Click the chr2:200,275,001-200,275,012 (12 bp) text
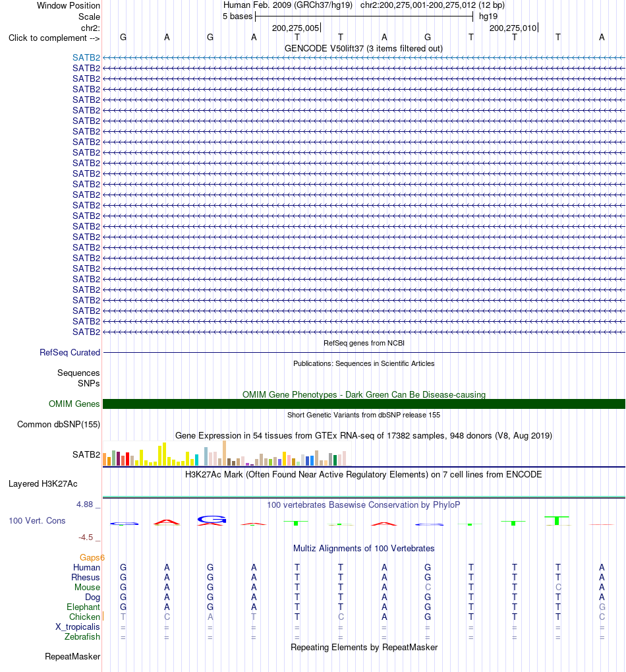Image resolution: width=626 pixels, height=672 pixels. (x=432, y=5)
